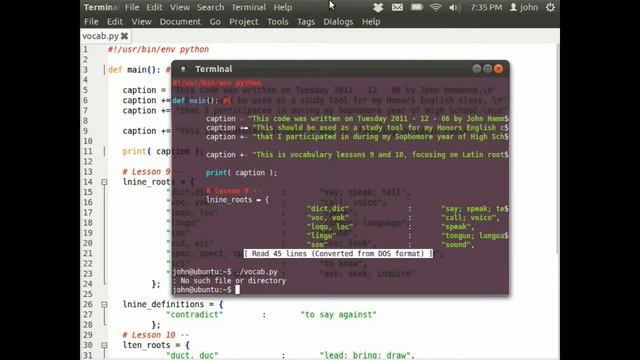
Task: Maximize the Terminal window
Action: tap(487, 69)
